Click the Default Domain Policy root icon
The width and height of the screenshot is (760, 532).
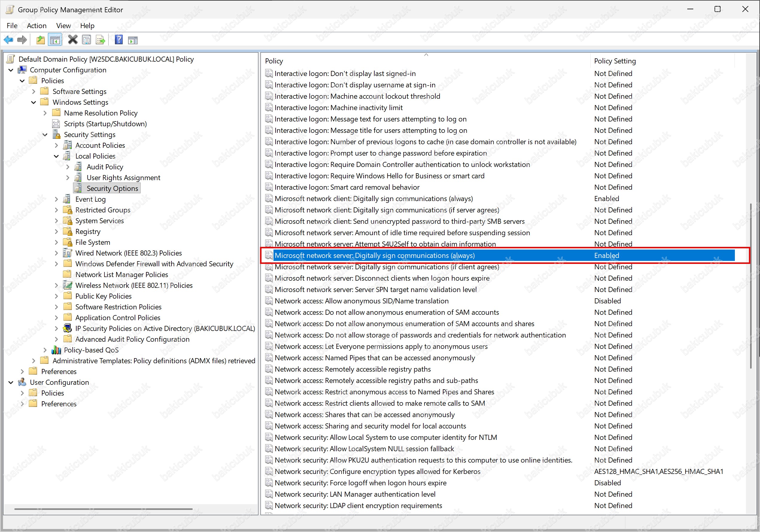coord(10,59)
